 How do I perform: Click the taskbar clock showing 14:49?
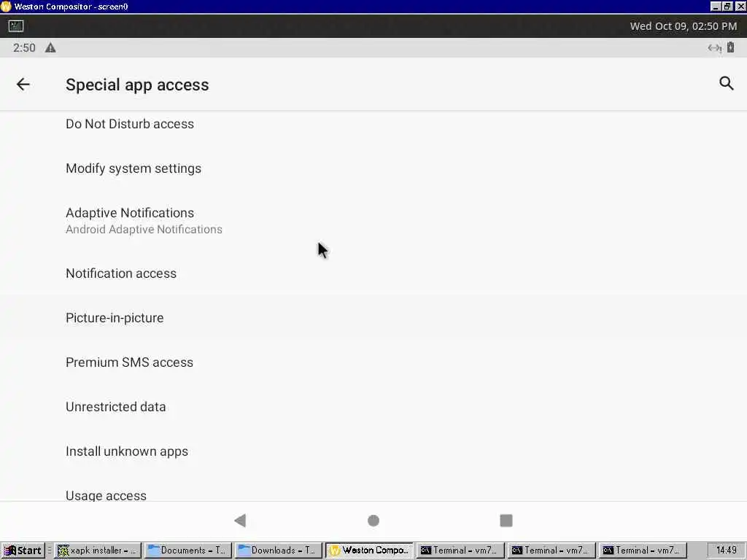[726, 551]
